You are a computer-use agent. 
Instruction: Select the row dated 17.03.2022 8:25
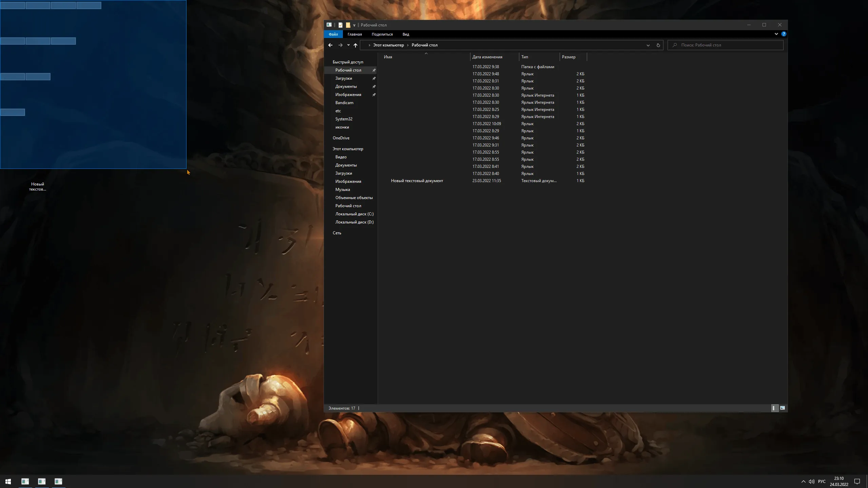point(484,110)
